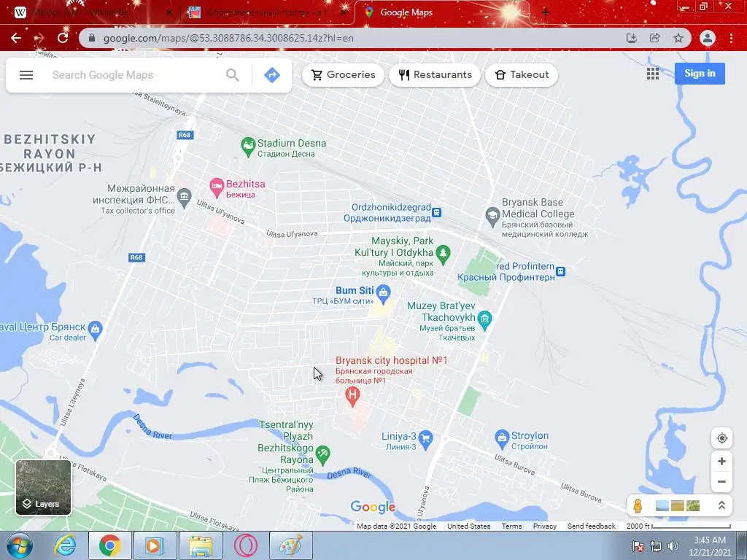
Task: Click the Bryansk Base Medical College pin
Action: tap(492, 217)
